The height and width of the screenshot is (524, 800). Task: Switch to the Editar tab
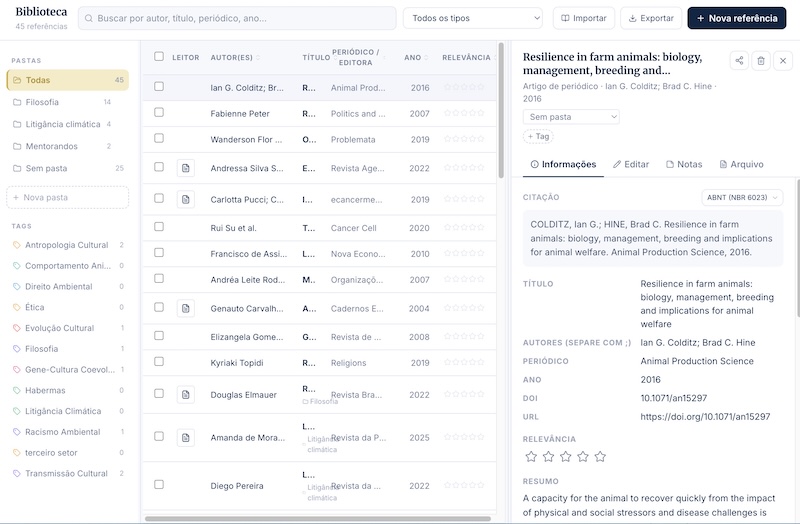[x=631, y=164]
